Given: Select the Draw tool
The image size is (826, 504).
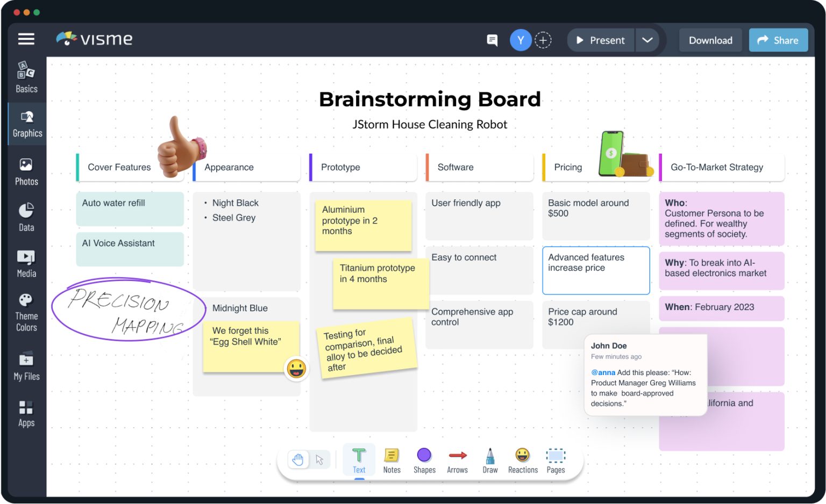Looking at the screenshot, I should point(490,459).
